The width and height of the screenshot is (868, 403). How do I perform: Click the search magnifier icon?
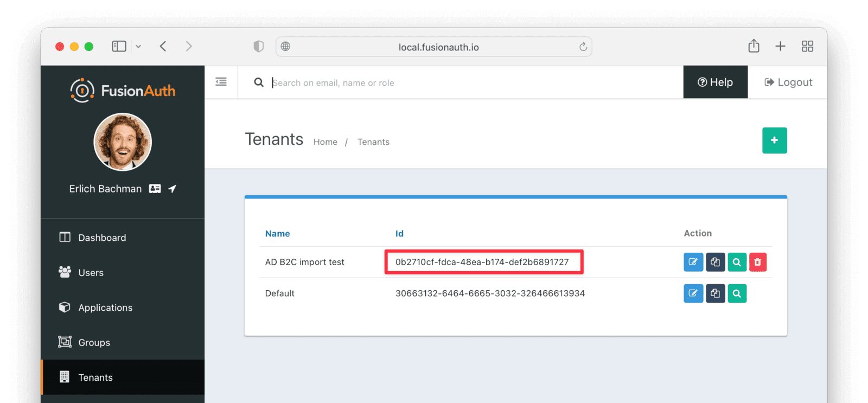(x=259, y=82)
